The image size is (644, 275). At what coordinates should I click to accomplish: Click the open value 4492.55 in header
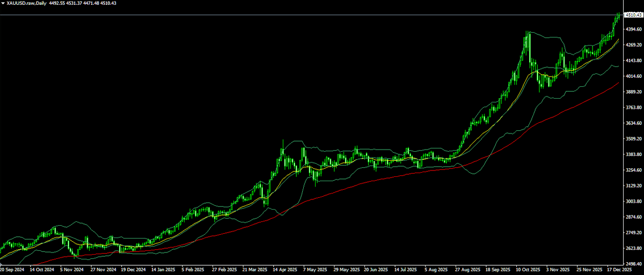tap(57, 3)
